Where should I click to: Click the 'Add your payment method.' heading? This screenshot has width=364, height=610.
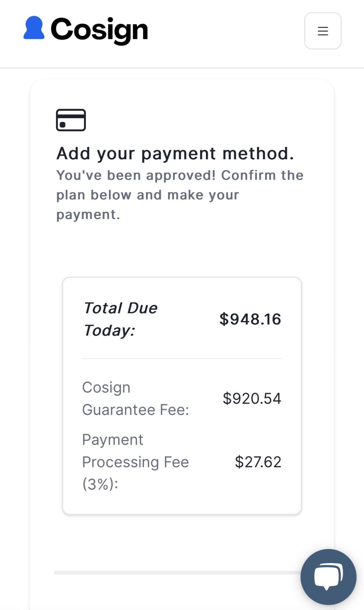(175, 153)
